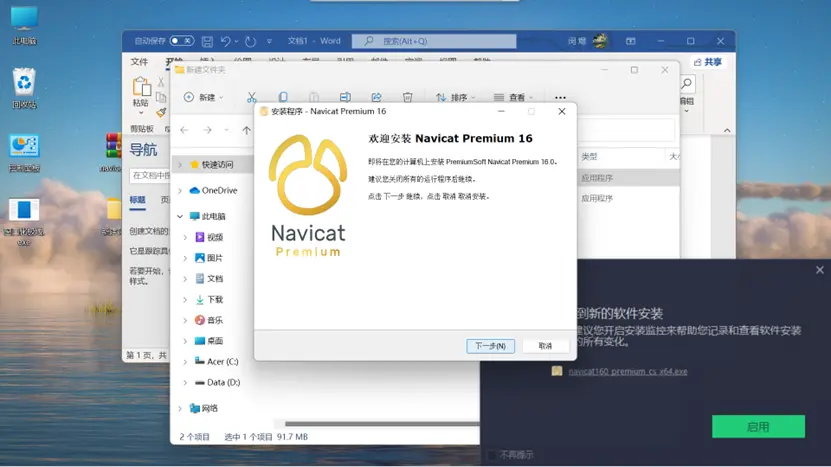Click Find magnifier icon in Word ribbon
The height and width of the screenshot is (467, 831).
tap(687, 84)
